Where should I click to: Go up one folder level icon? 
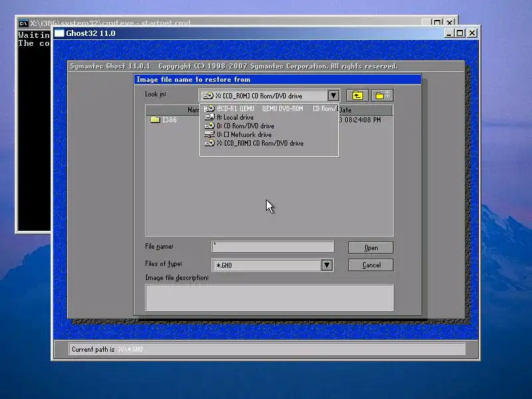click(x=357, y=96)
